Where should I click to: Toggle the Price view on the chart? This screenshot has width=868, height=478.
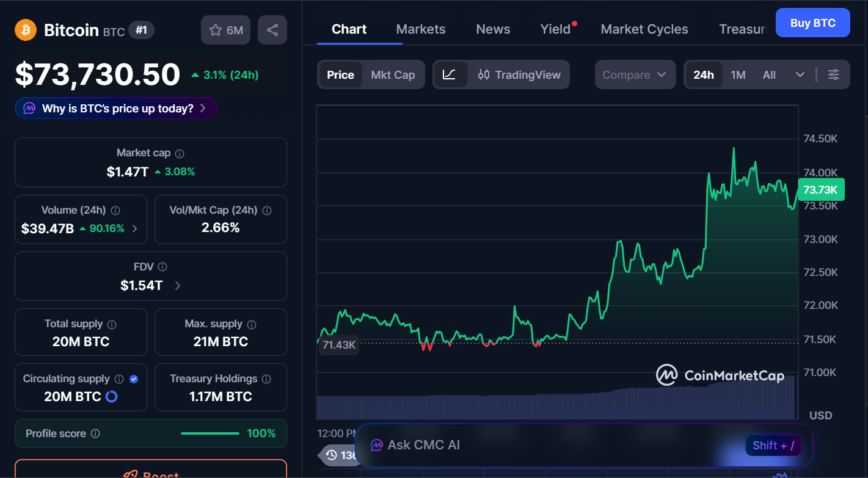(x=340, y=74)
